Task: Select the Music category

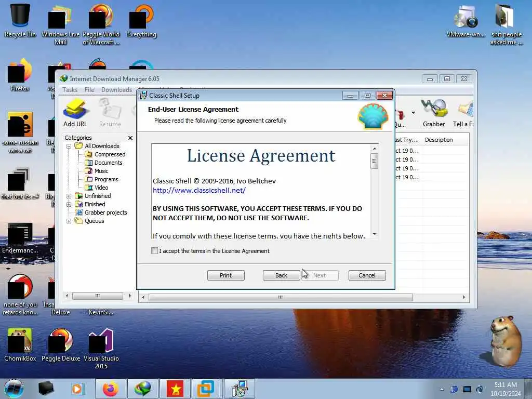Action: pyautogui.click(x=101, y=171)
